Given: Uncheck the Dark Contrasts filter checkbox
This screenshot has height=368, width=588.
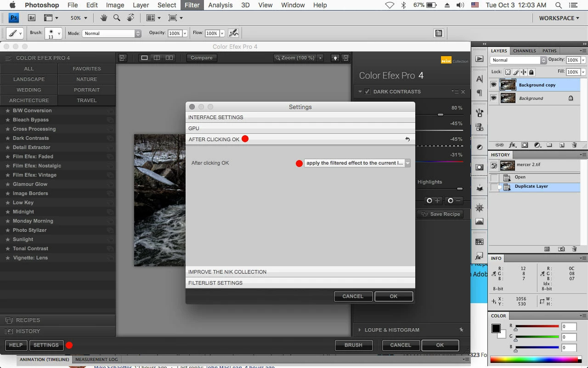Looking at the screenshot, I should 367,92.
